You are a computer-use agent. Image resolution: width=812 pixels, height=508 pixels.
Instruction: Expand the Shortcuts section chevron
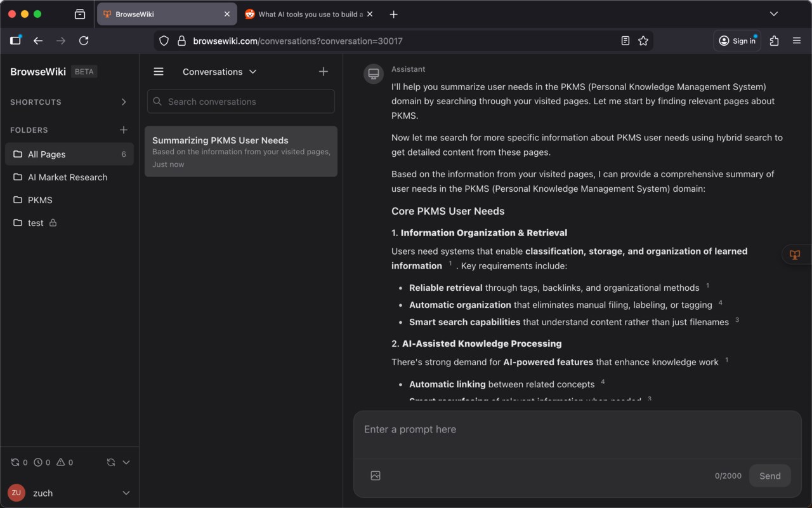[x=124, y=102]
